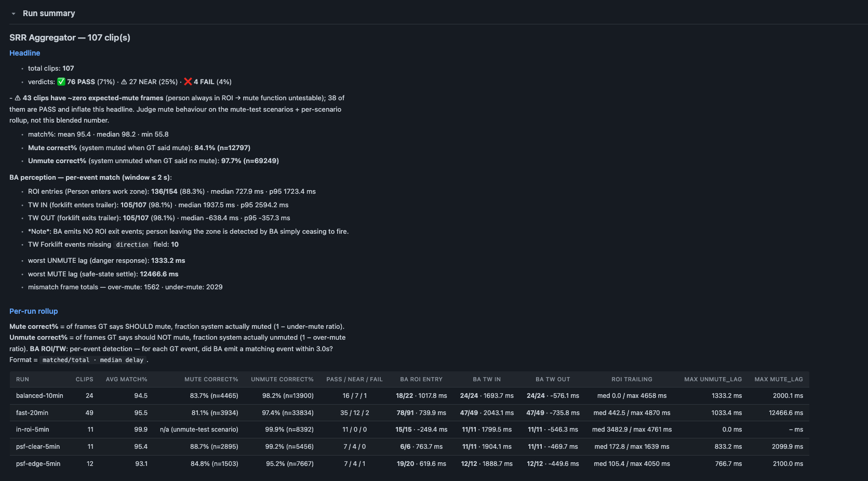This screenshot has height=481, width=868.
Task: Click med 3482.9 / max 4761 ms cell
Action: [632, 430]
